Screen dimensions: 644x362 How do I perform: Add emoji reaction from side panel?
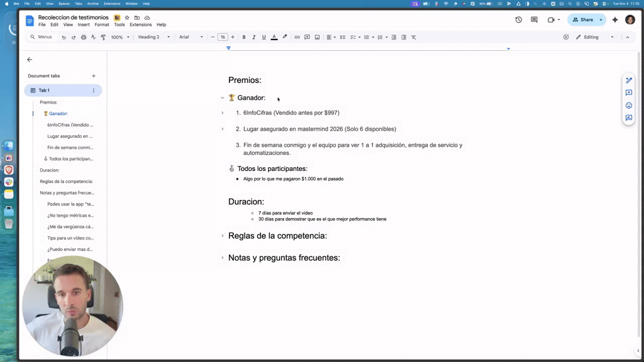(629, 106)
